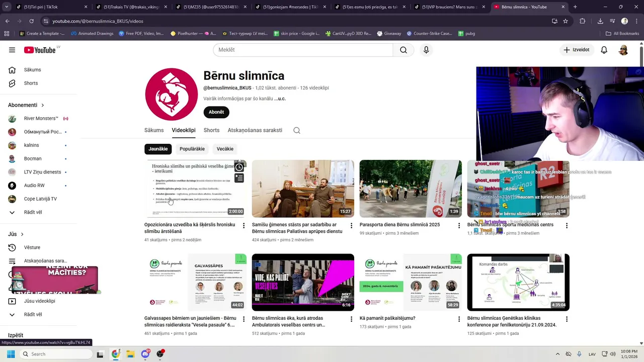The image size is (644, 362).
Task: Click the browser address bar URL
Action: point(98,21)
